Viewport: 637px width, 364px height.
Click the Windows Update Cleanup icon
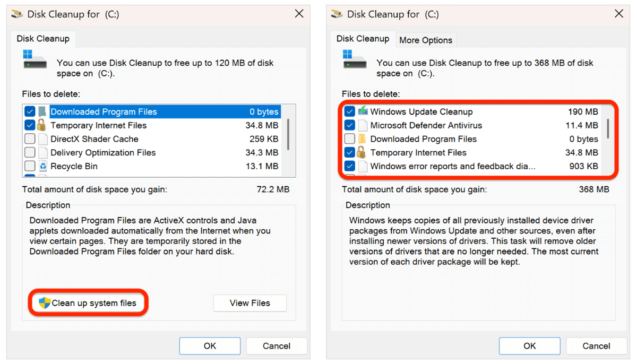point(363,111)
